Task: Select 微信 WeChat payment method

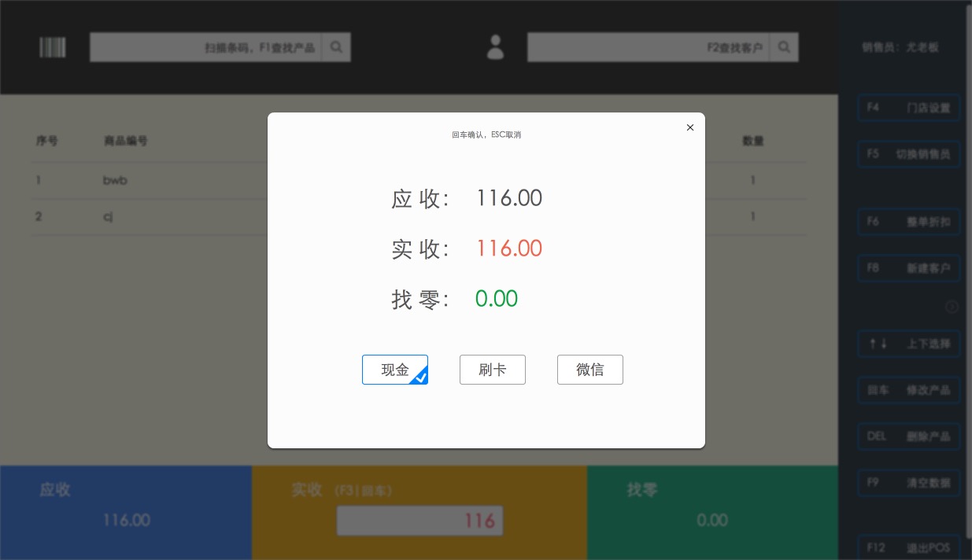Action: (x=590, y=370)
